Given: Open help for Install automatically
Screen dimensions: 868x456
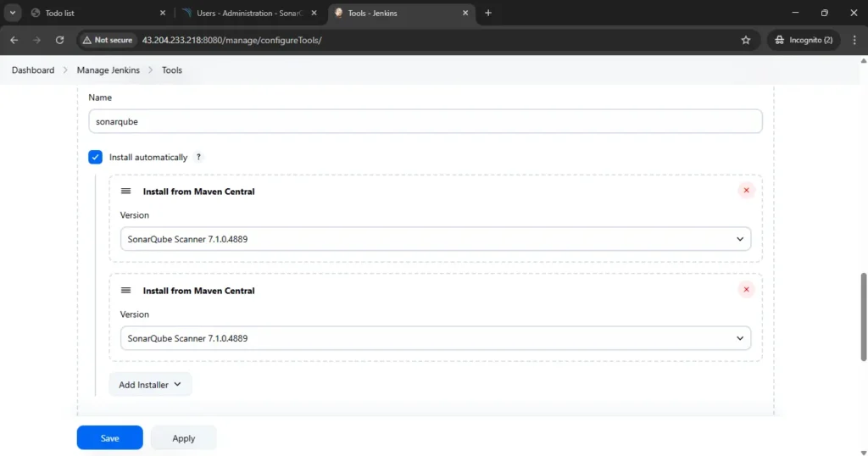Looking at the screenshot, I should 198,158.
